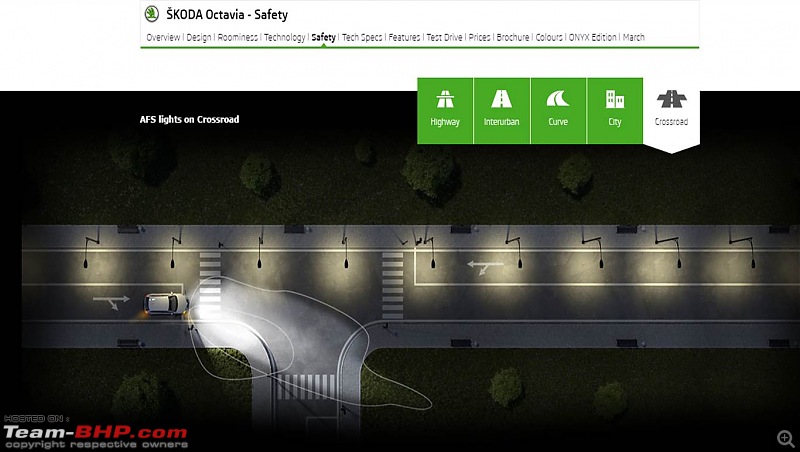This screenshot has width=800, height=452.
Task: Go to the Brochure section
Action: coord(513,37)
